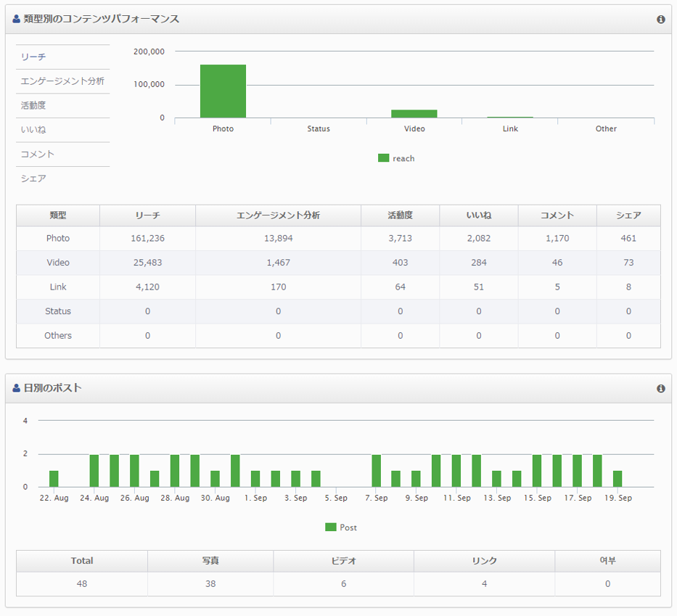The height and width of the screenshot is (616, 677).
Task: Click user icon beside 日別のポスト title
Action: point(17,389)
